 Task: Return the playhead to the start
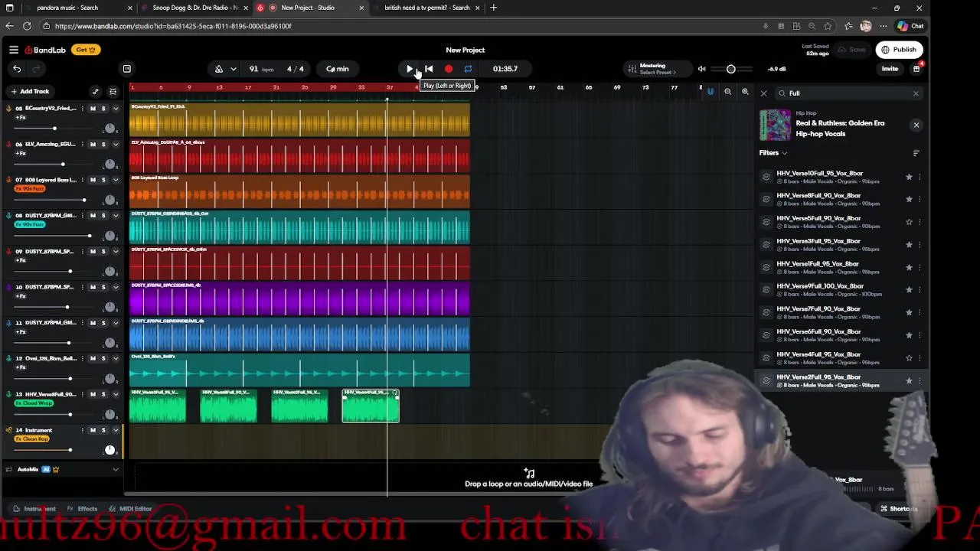(x=429, y=69)
